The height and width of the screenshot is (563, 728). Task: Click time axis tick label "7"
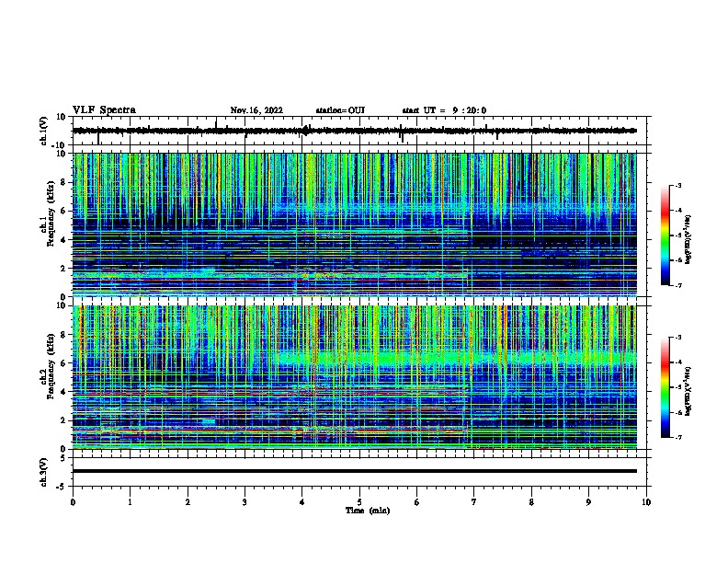point(474,502)
